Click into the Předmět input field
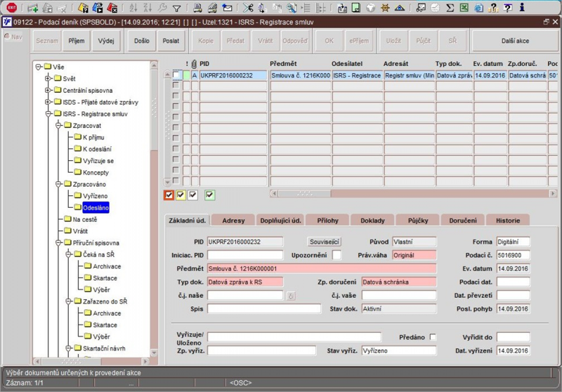Image resolution: width=562 pixels, height=392 pixels. [321, 268]
